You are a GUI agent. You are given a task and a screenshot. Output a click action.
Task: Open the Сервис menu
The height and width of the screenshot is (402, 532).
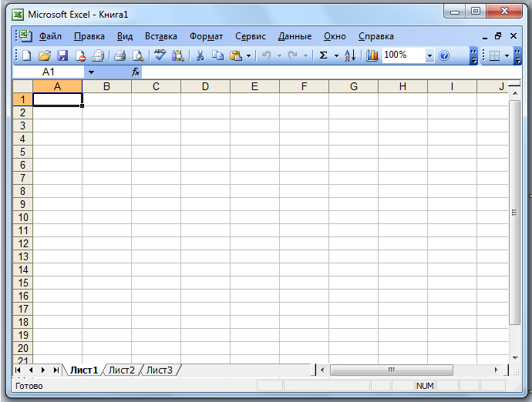point(251,36)
